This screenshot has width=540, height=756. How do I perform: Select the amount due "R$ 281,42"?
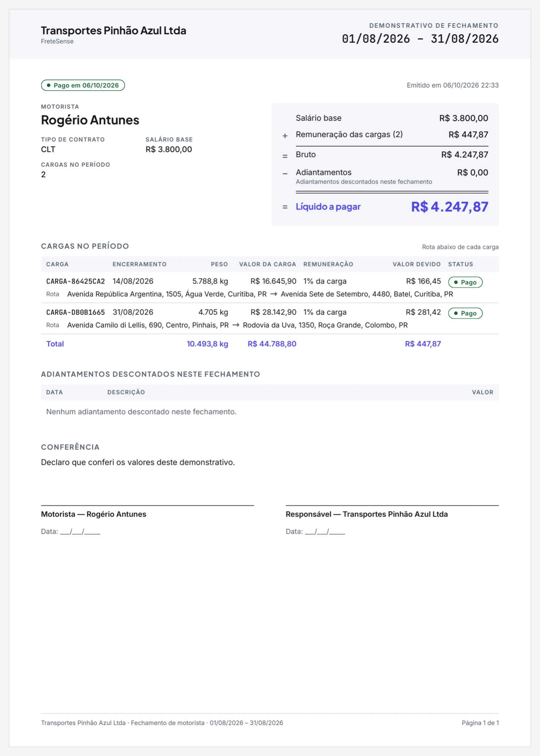[423, 312]
